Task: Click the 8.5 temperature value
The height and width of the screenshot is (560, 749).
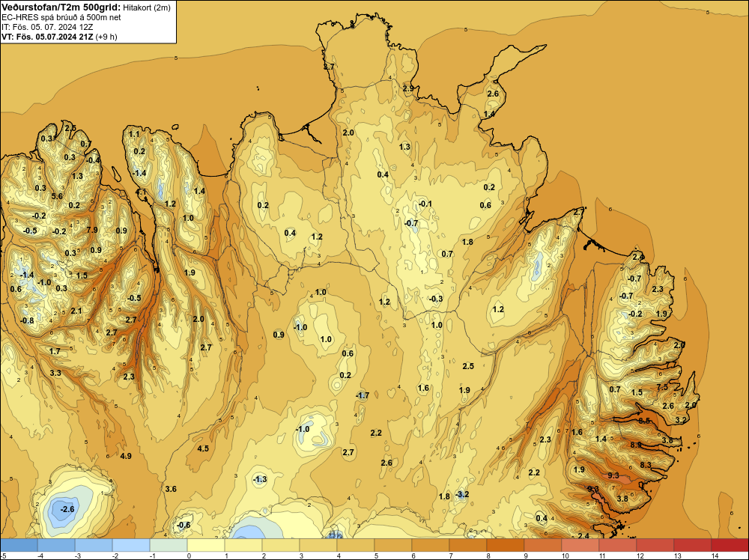Action: pyautogui.click(x=644, y=421)
